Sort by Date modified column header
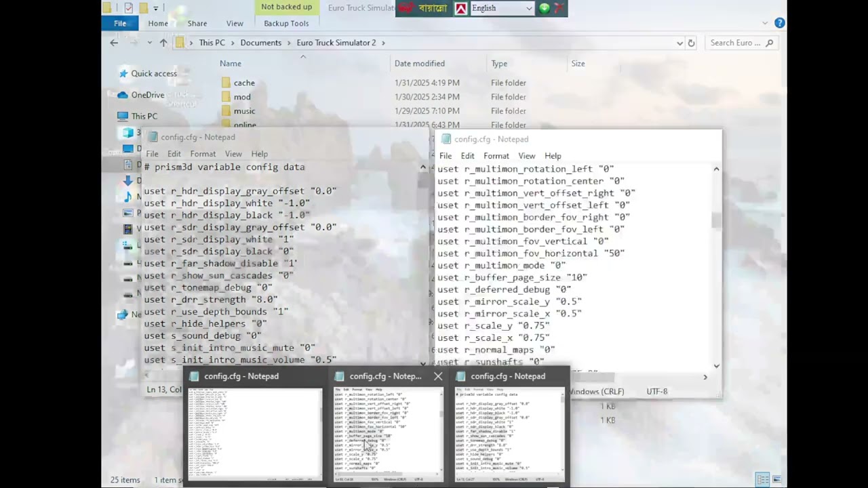Screen dimensions: 868x488 420,64
